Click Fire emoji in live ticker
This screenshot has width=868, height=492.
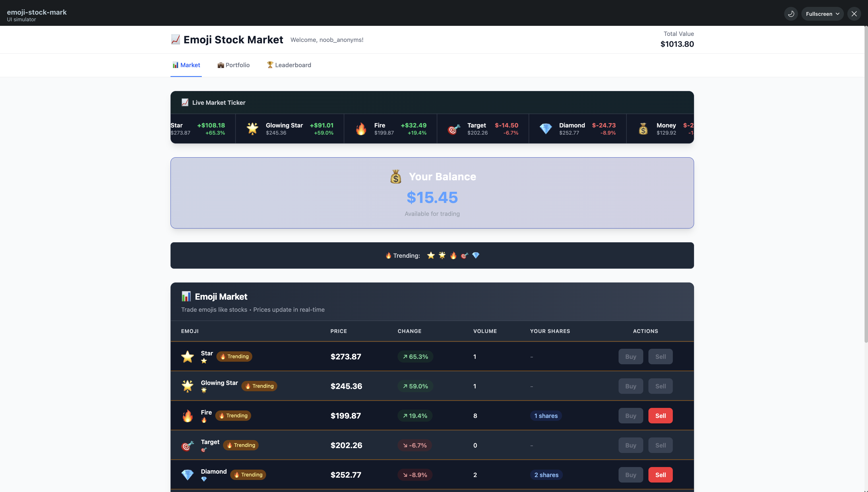[x=361, y=129]
